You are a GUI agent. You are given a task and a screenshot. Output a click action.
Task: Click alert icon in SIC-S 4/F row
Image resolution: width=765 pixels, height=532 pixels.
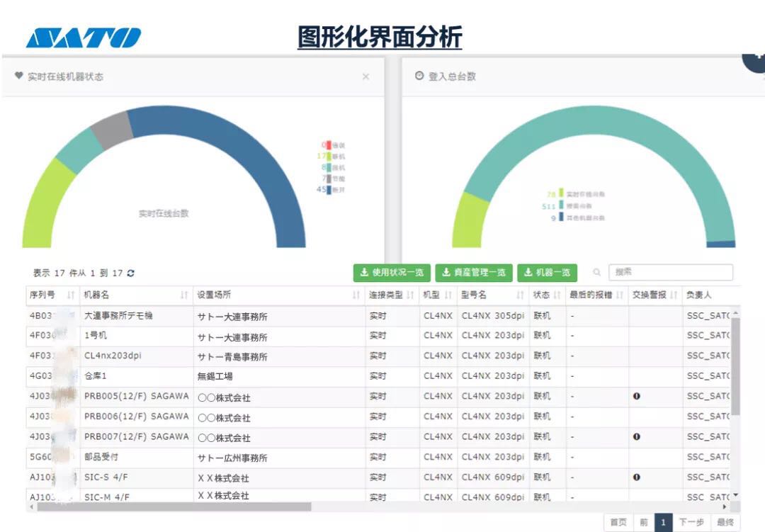[636, 477]
